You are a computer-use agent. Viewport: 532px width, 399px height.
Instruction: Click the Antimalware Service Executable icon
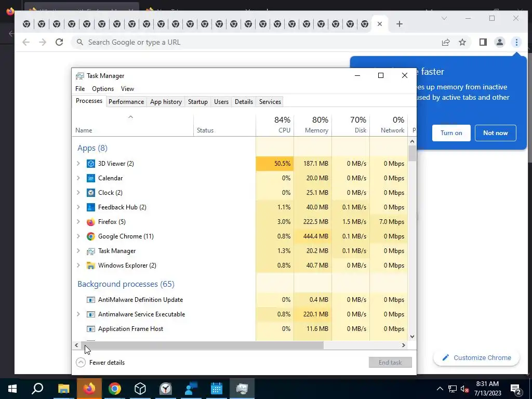tap(90, 314)
